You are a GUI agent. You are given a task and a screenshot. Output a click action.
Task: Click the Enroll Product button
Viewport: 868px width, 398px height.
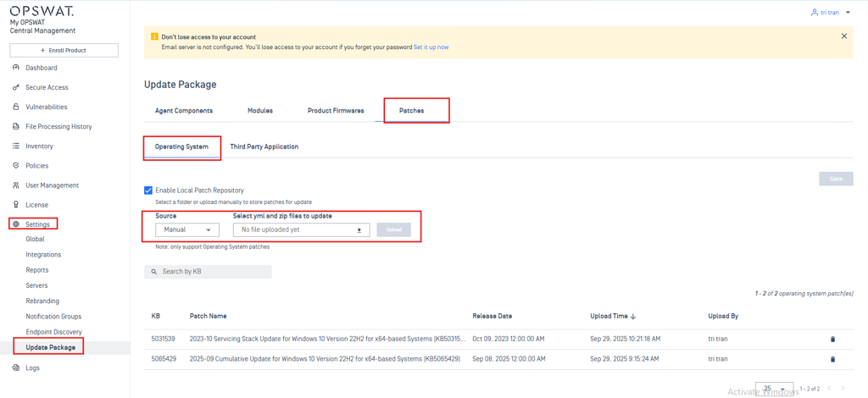(64, 50)
